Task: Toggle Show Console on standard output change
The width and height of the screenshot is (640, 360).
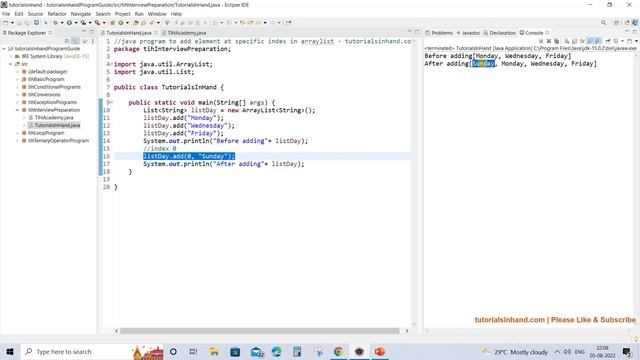Action: [590, 41]
